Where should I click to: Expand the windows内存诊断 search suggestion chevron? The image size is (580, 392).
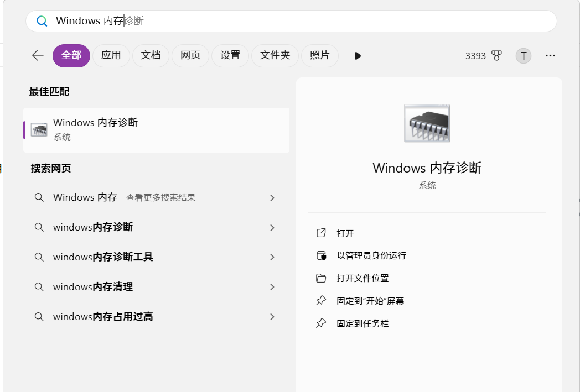272,227
